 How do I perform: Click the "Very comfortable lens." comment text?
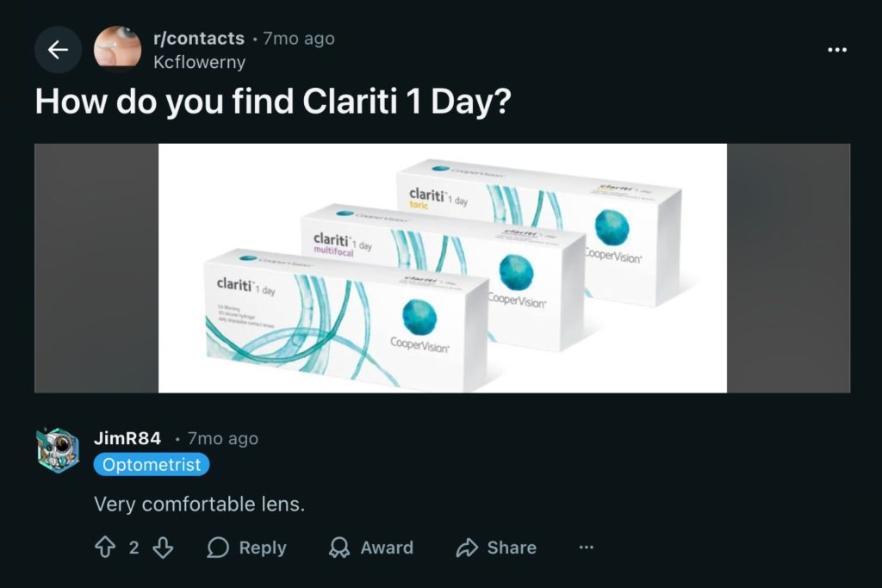[200, 504]
